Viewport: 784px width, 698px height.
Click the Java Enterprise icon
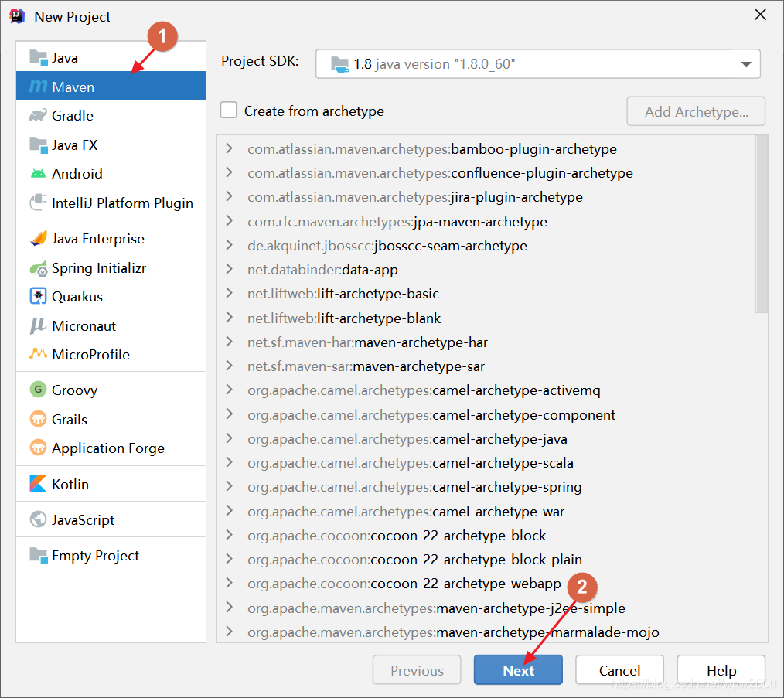pos(39,239)
